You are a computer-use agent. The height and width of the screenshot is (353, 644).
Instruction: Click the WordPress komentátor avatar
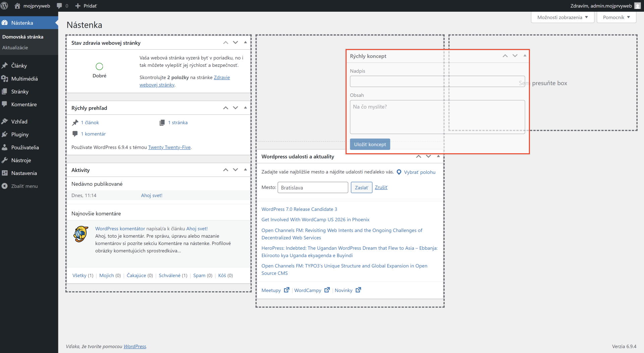pos(81,234)
